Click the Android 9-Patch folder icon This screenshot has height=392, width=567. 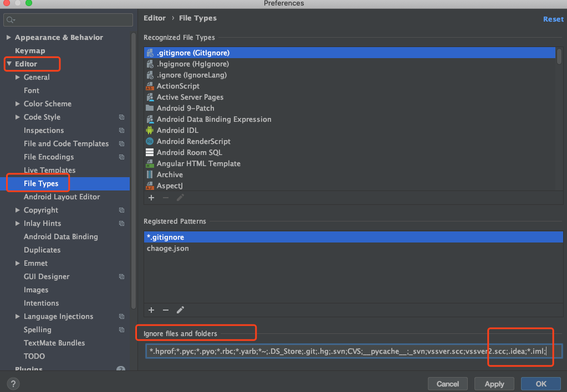[150, 108]
